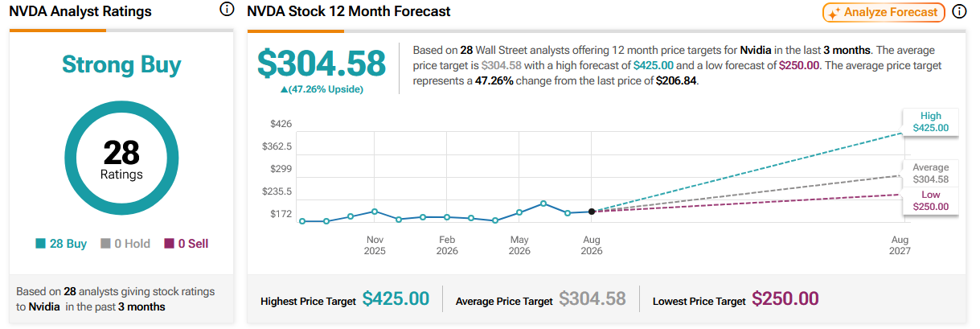Click the Highest Price Target $425.00 value
The image size is (980, 329).
click(x=396, y=299)
